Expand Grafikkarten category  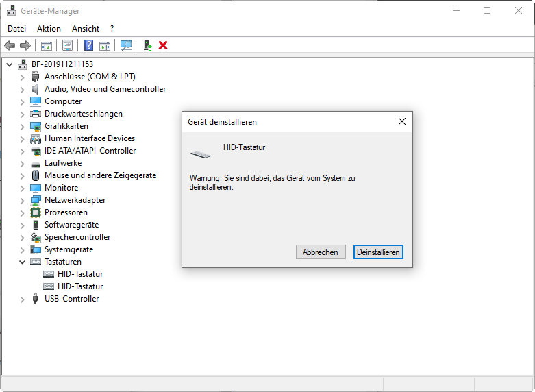pyautogui.click(x=22, y=126)
